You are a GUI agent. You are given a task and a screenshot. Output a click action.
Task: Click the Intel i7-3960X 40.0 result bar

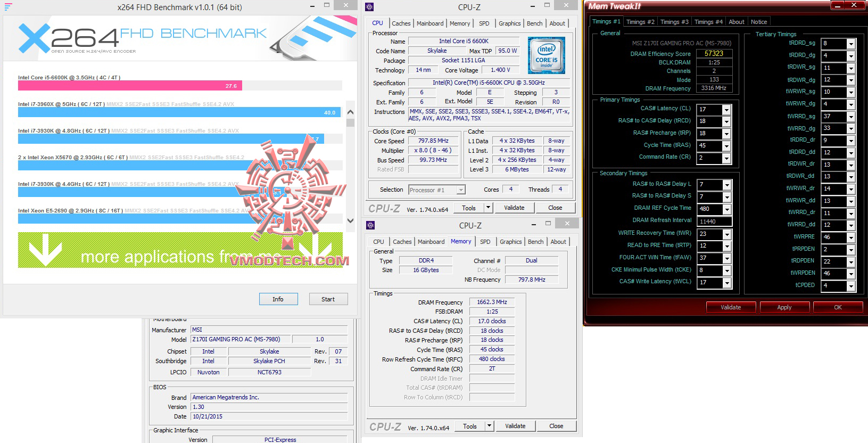coord(179,112)
